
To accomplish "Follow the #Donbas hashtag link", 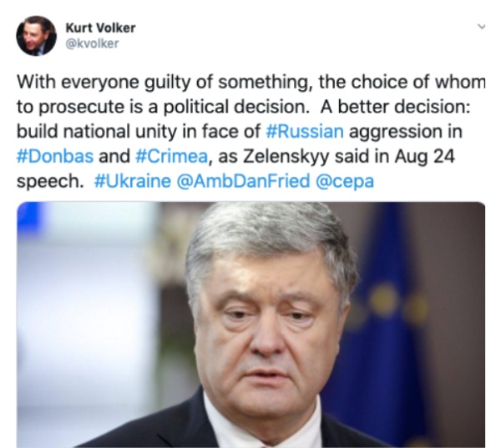I will [x=55, y=156].
